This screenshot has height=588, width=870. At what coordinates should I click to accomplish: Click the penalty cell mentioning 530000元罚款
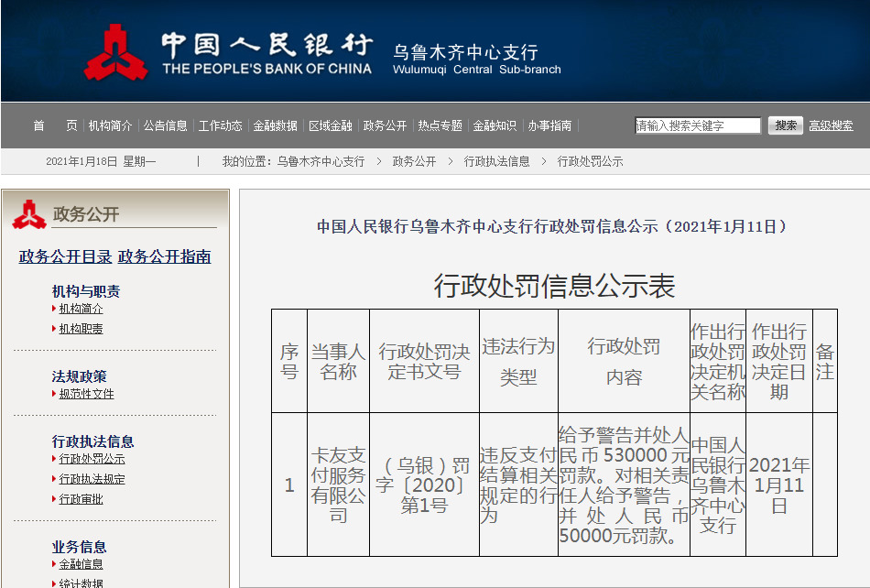[625, 485]
